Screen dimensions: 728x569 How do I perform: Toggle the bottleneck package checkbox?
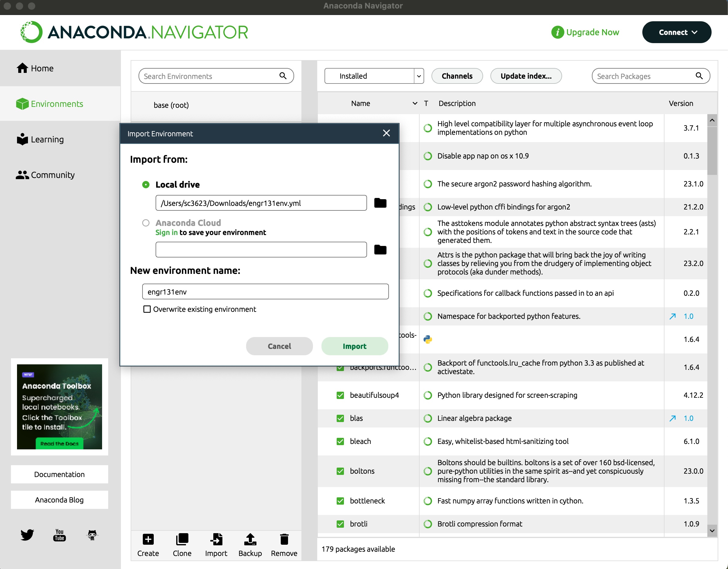[x=340, y=501]
